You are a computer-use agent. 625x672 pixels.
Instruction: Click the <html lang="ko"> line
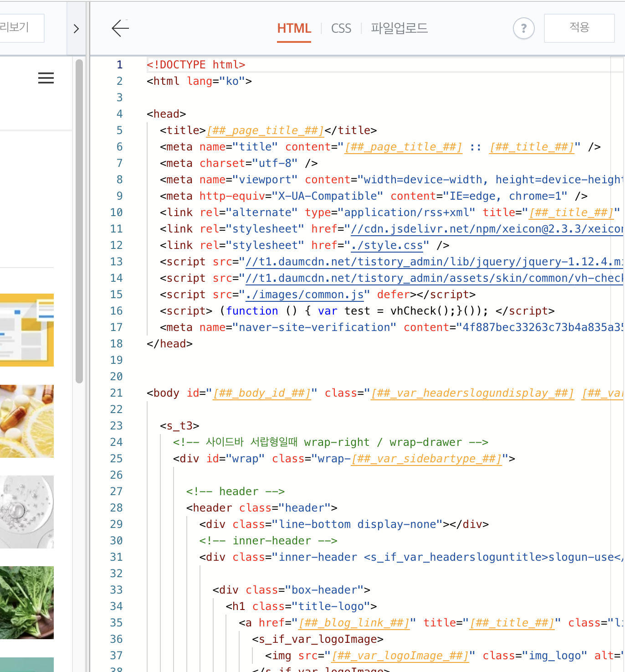(x=199, y=81)
